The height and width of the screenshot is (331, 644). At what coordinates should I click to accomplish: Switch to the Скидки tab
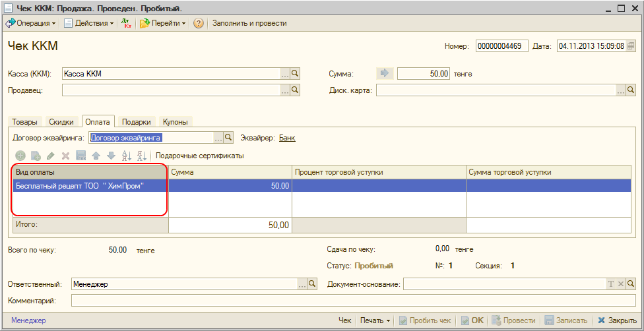click(x=61, y=122)
